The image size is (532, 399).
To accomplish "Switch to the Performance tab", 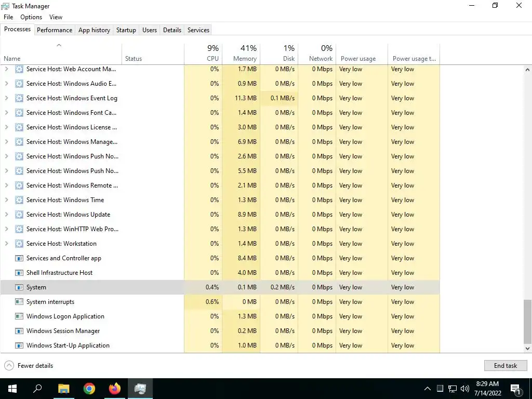I will pyautogui.click(x=55, y=30).
